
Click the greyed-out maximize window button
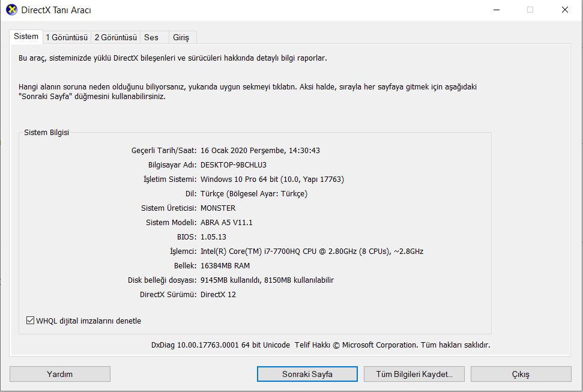tap(530, 10)
